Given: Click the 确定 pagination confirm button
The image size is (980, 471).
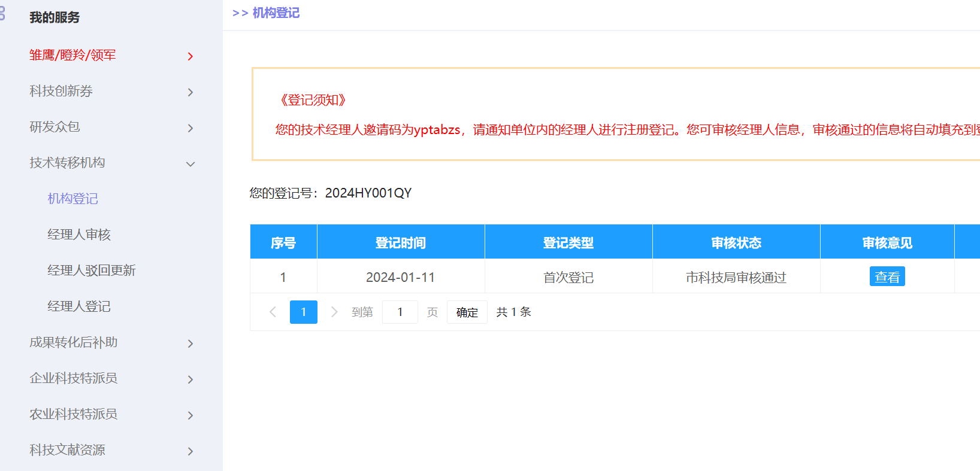Looking at the screenshot, I should point(467,312).
